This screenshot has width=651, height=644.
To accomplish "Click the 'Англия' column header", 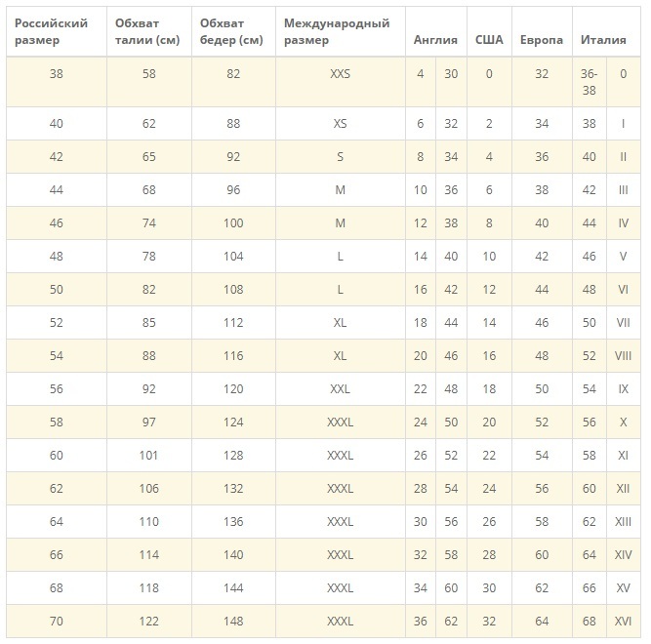I will tap(433, 40).
